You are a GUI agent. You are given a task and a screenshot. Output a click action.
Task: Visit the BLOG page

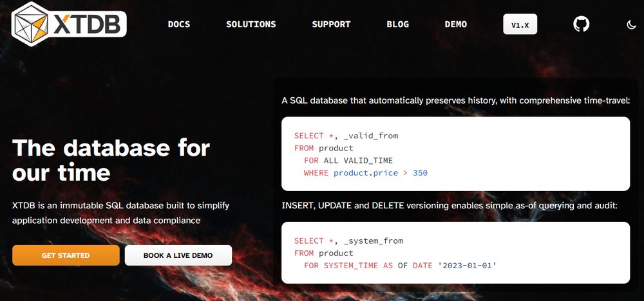(x=397, y=24)
